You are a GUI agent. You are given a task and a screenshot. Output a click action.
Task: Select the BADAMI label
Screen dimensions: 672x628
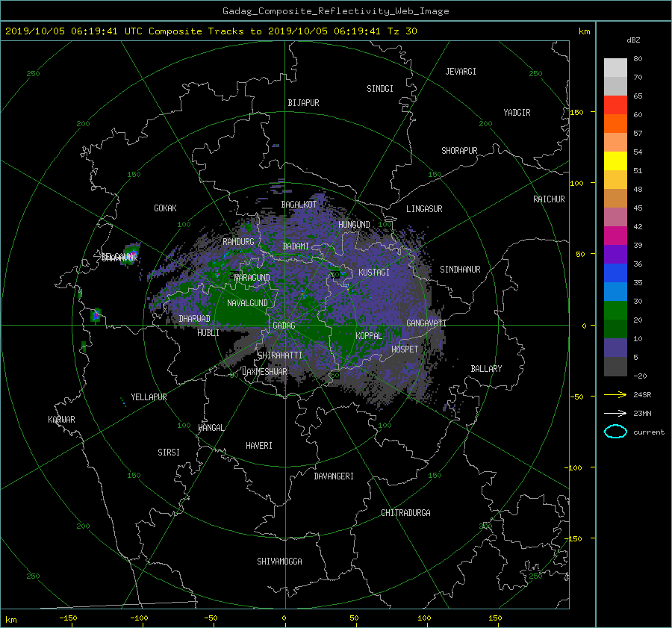296,246
